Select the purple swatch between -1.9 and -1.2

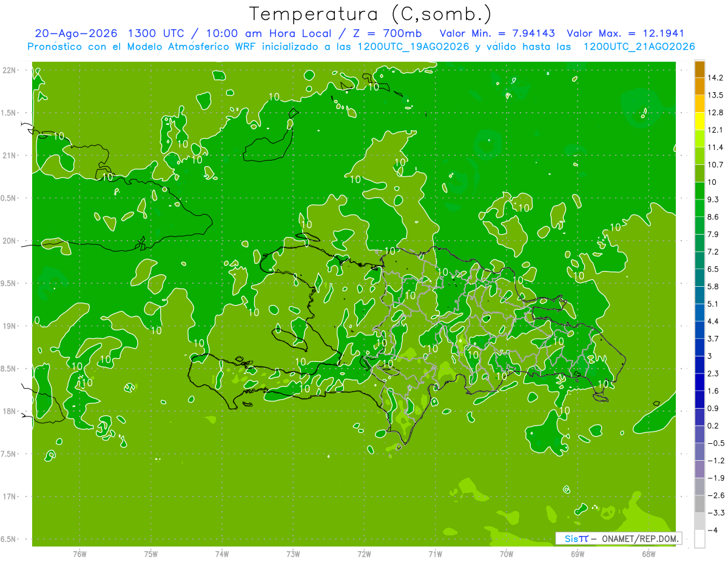699,469
